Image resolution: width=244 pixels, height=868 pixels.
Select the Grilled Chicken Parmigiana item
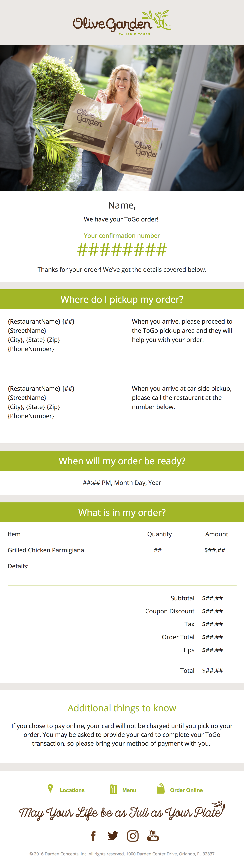(46, 550)
